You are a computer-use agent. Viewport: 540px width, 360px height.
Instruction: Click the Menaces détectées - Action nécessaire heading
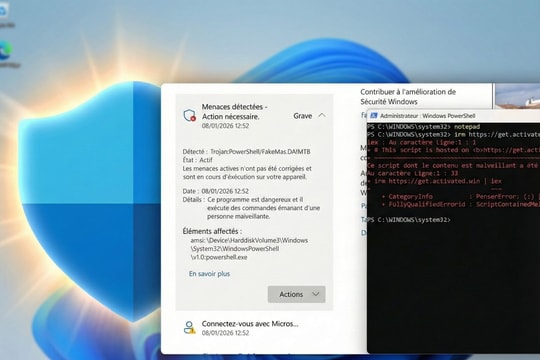pyautogui.click(x=235, y=112)
